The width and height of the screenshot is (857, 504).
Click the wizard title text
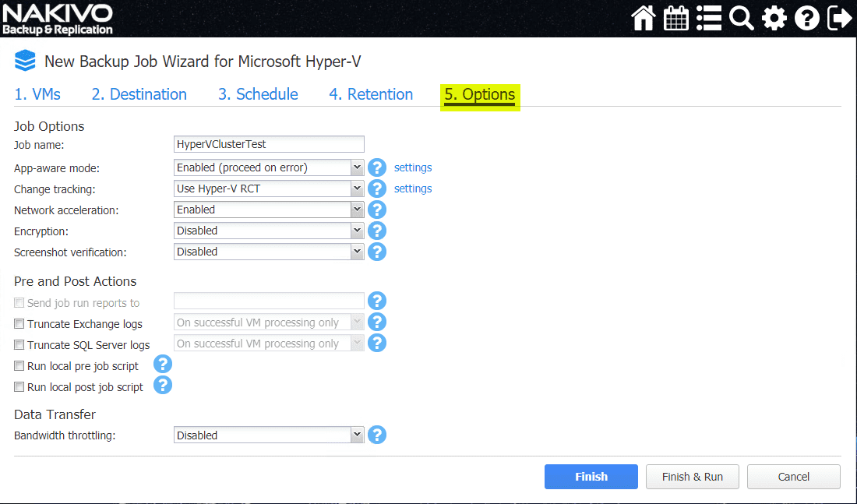[x=203, y=62]
